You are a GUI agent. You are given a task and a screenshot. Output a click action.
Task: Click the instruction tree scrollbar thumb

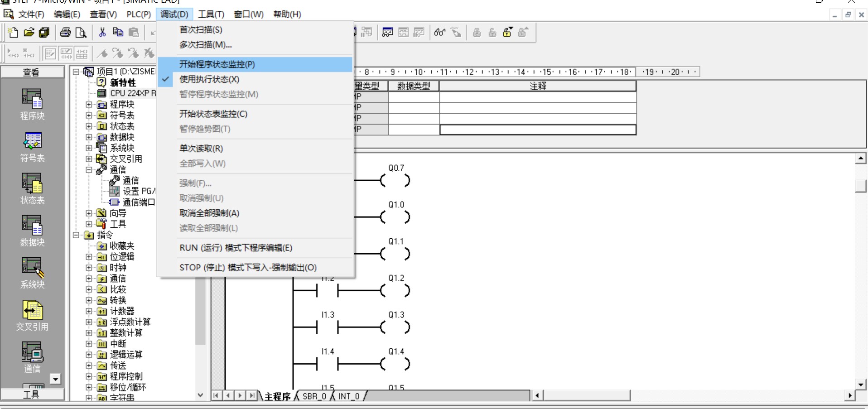pos(200,312)
